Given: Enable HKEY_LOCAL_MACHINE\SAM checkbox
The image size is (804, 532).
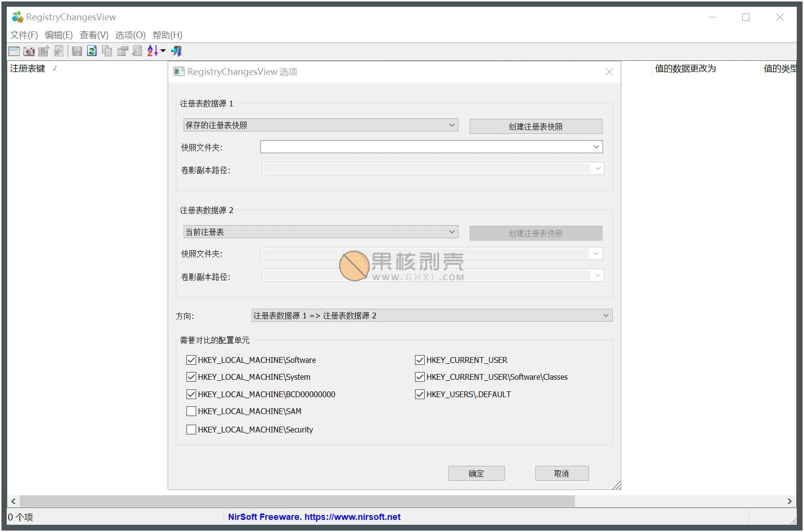Looking at the screenshot, I should tap(191, 411).
